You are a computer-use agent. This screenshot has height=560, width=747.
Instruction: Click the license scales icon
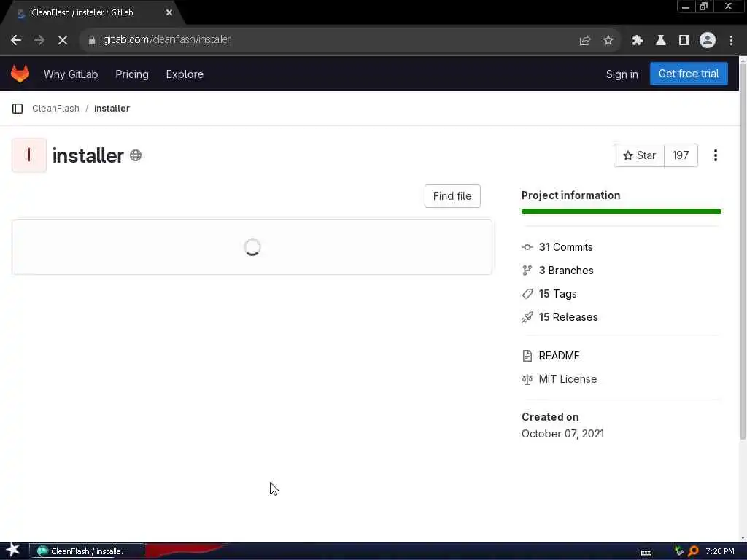click(x=527, y=379)
